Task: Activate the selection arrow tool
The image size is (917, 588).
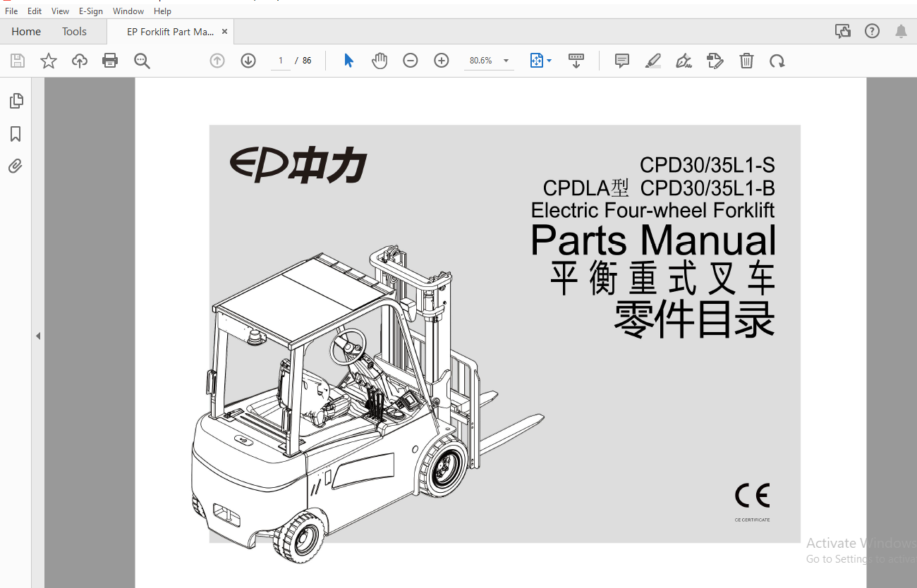Action: (x=348, y=61)
